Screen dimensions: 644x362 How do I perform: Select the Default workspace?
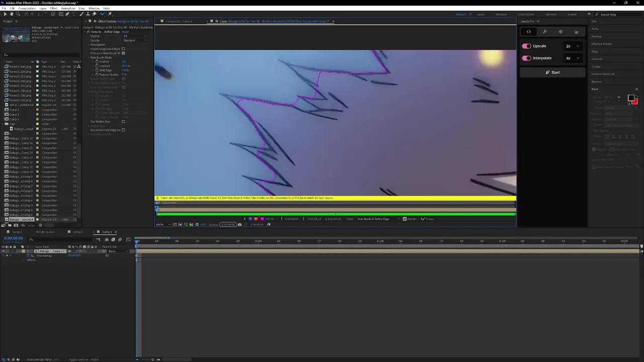(x=461, y=14)
